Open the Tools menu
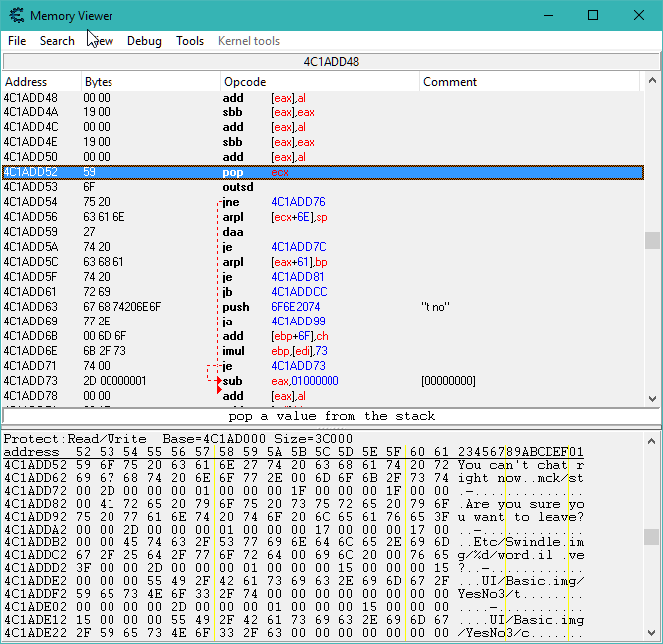 click(190, 41)
